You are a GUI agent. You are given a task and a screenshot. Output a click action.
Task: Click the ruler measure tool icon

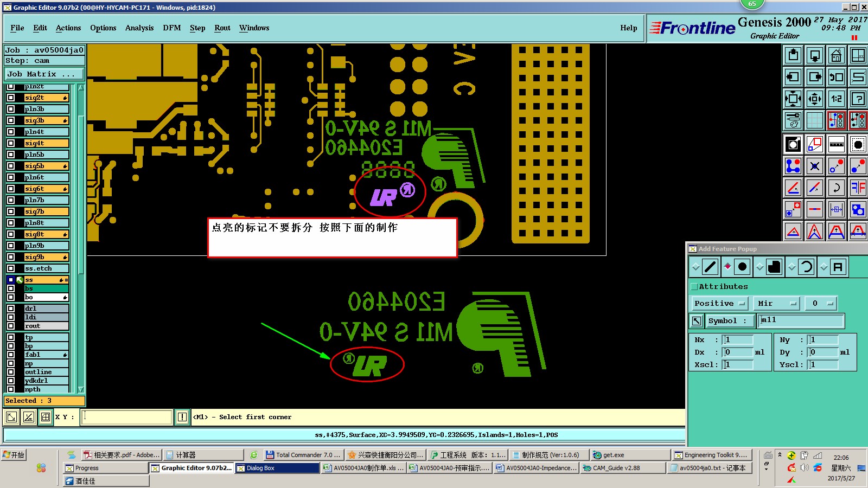837,144
